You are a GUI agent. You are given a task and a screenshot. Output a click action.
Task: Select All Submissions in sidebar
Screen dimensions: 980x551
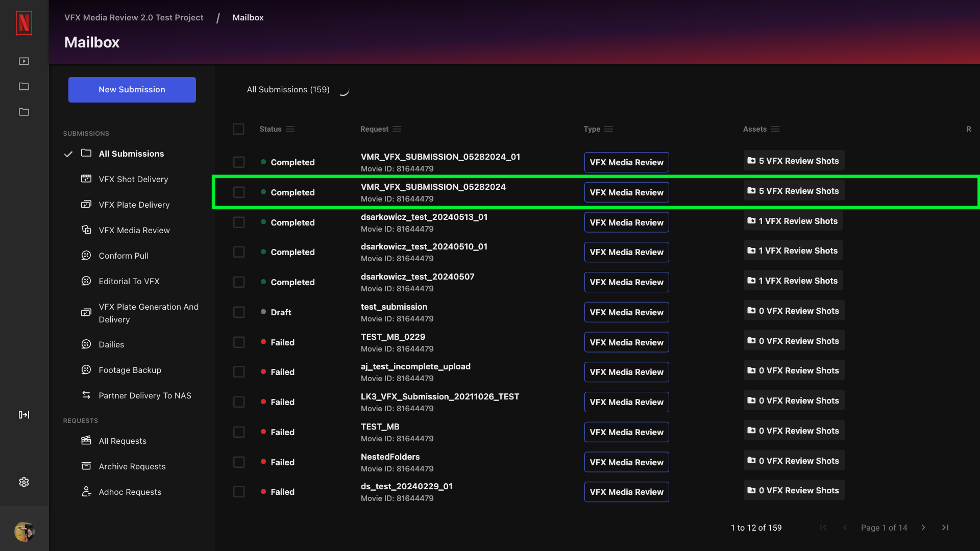(133, 154)
